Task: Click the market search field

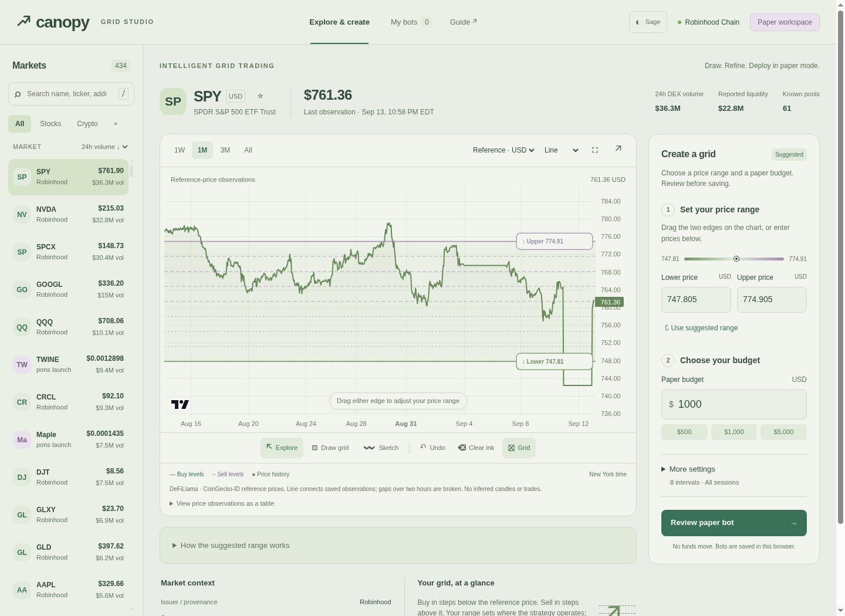Action: tap(71, 94)
